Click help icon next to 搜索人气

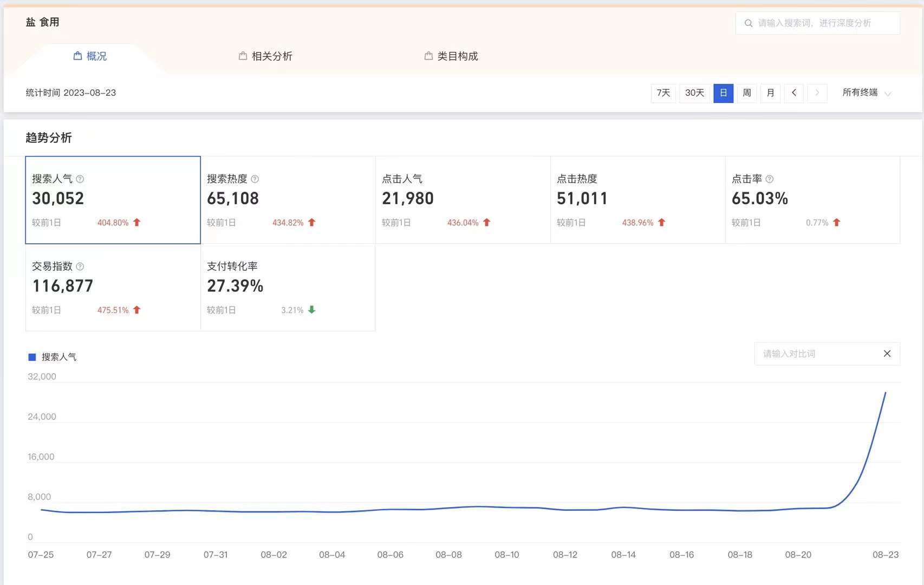click(80, 179)
